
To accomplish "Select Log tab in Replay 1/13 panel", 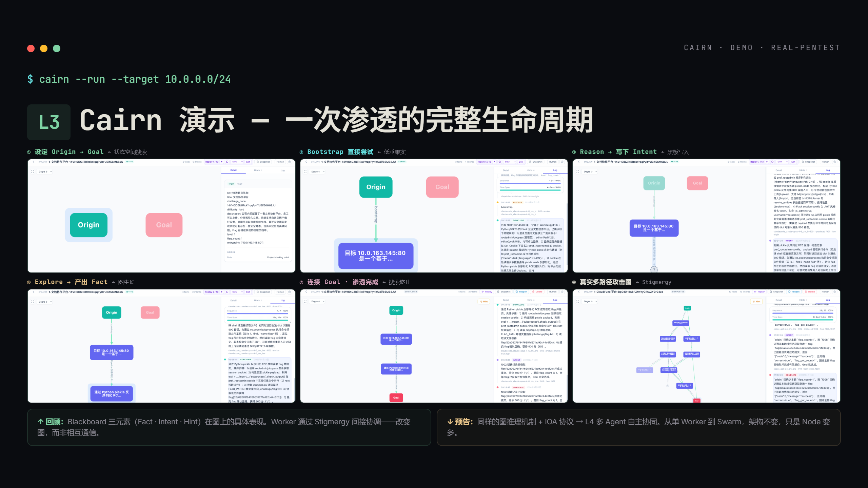I will (x=282, y=170).
